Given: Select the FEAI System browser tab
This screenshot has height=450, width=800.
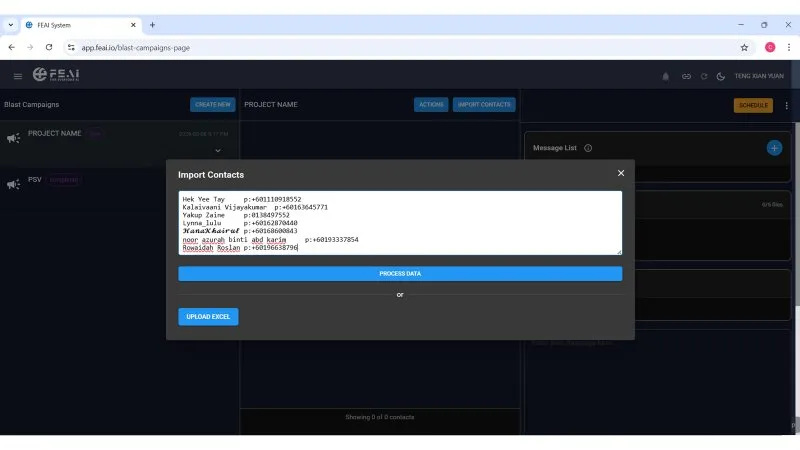Looking at the screenshot, I should 81,25.
